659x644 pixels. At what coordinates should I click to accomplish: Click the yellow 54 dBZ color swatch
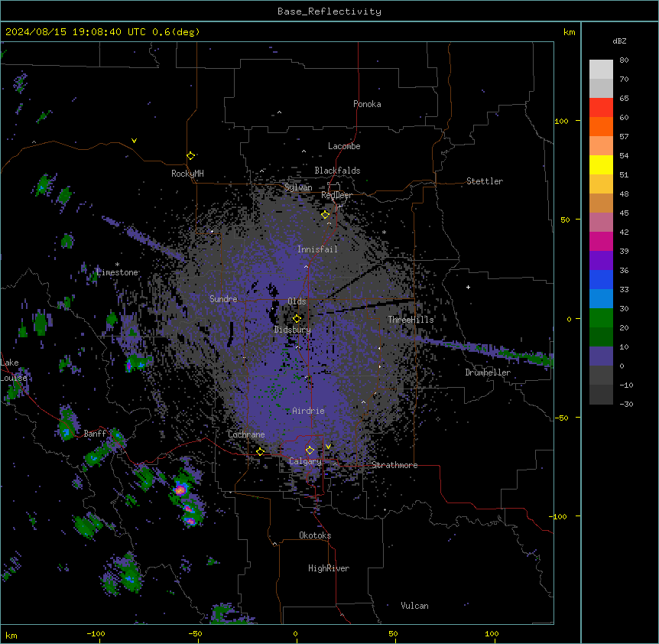(x=601, y=164)
